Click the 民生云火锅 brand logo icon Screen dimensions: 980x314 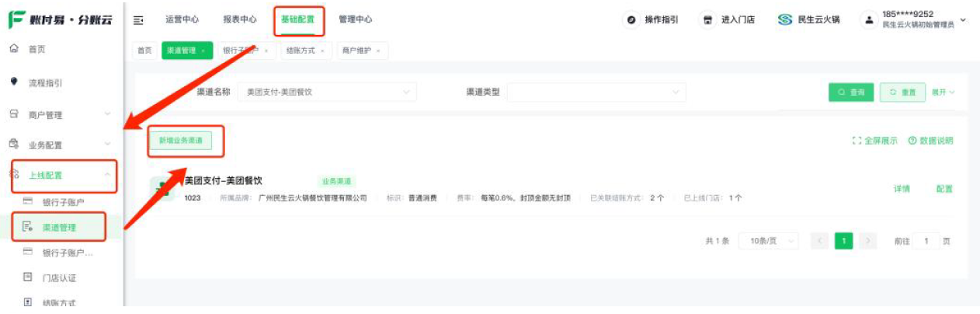click(785, 20)
